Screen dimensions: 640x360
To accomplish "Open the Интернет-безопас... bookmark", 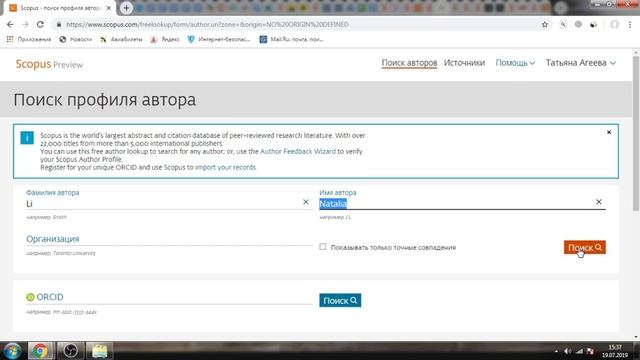I will click(219, 39).
